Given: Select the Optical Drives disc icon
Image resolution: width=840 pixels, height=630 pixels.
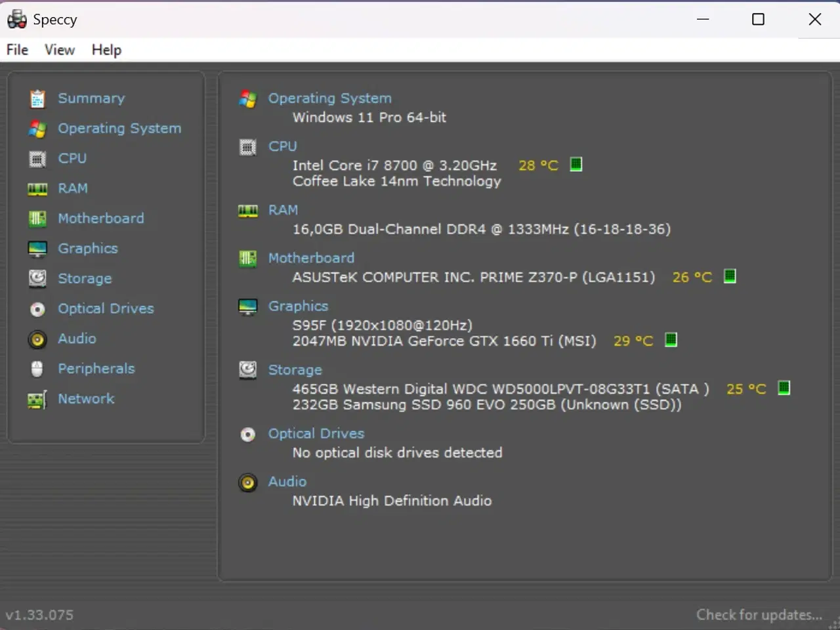Looking at the screenshot, I should click(37, 308).
